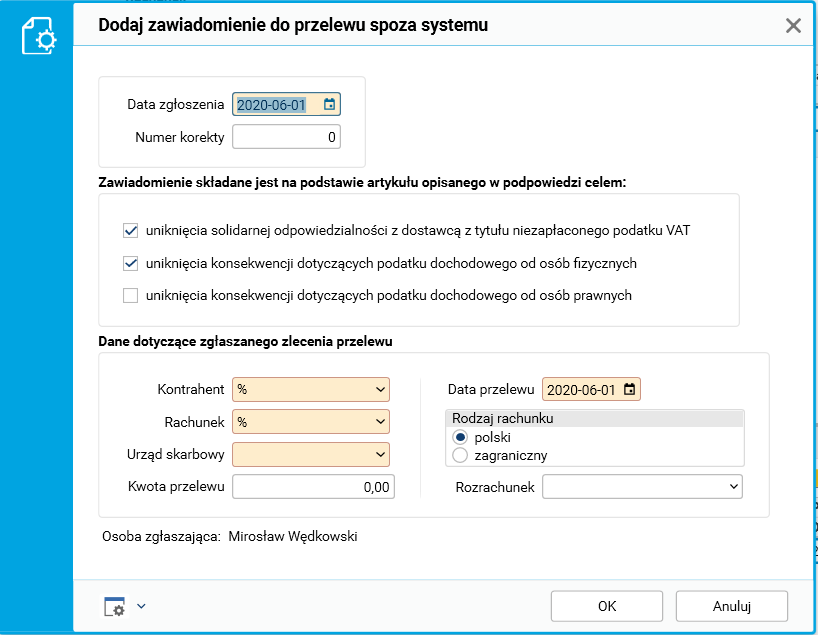Open the Rozrachunek dropdown

[x=734, y=487]
